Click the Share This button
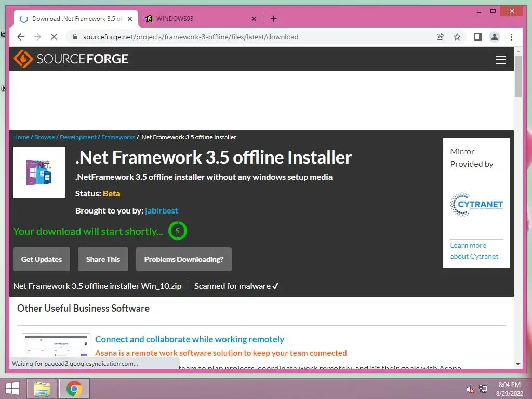The height and width of the screenshot is (399, 532). pyautogui.click(x=103, y=259)
